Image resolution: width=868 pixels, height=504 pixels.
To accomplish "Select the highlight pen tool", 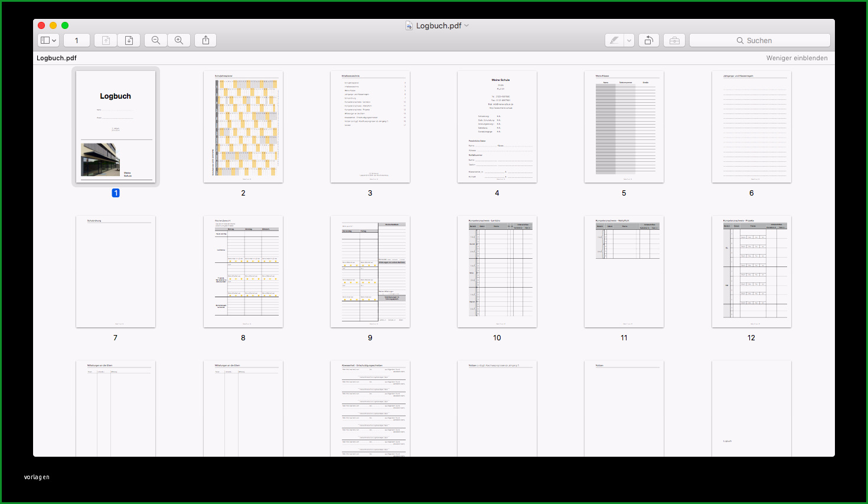I will pyautogui.click(x=615, y=40).
